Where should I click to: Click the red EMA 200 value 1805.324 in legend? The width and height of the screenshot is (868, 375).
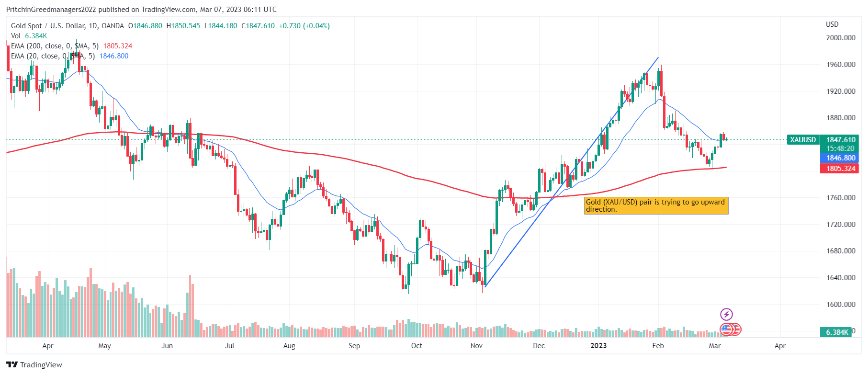(x=118, y=46)
